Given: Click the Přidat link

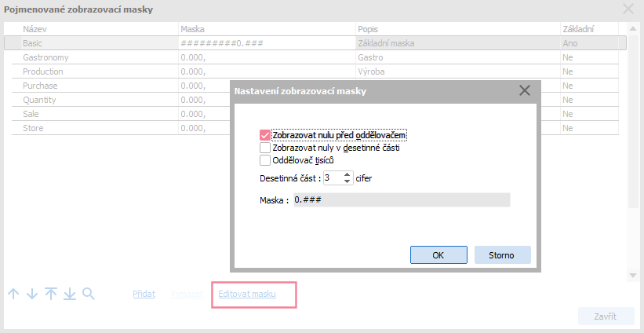Looking at the screenshot, I should click(144, 294).
